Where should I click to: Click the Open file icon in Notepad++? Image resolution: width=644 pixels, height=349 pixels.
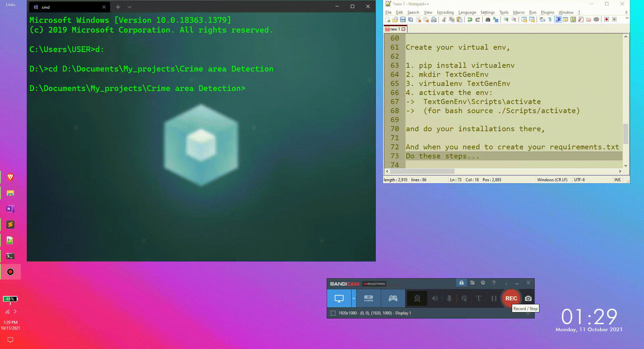395,20
